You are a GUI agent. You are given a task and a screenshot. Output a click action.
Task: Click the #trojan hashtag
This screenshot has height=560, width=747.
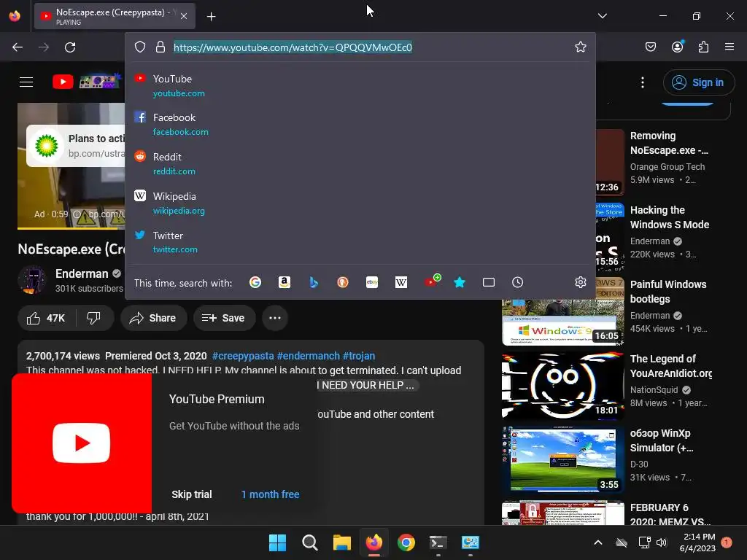tap(359, 356)
